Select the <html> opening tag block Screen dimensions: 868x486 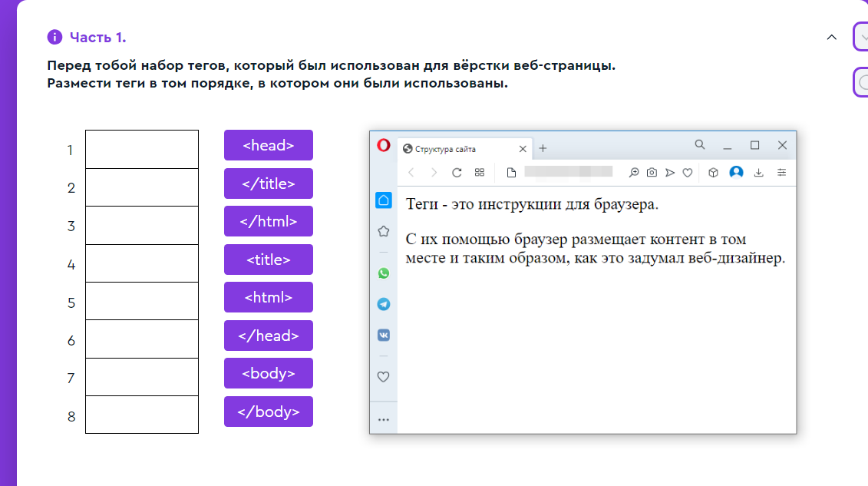tap(269, 297)
